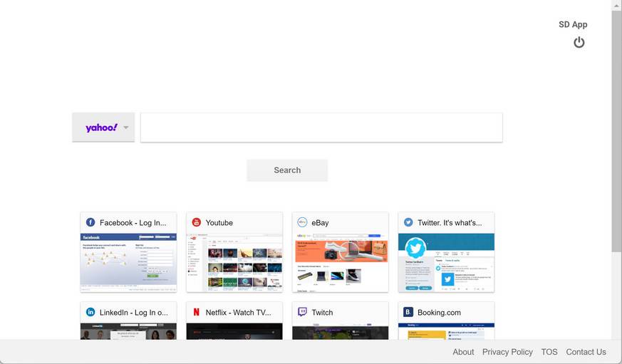Viewport: 622px width, 364px height.
Task: Open the Twitter page preview thumbnail
Action: point(446,262)
